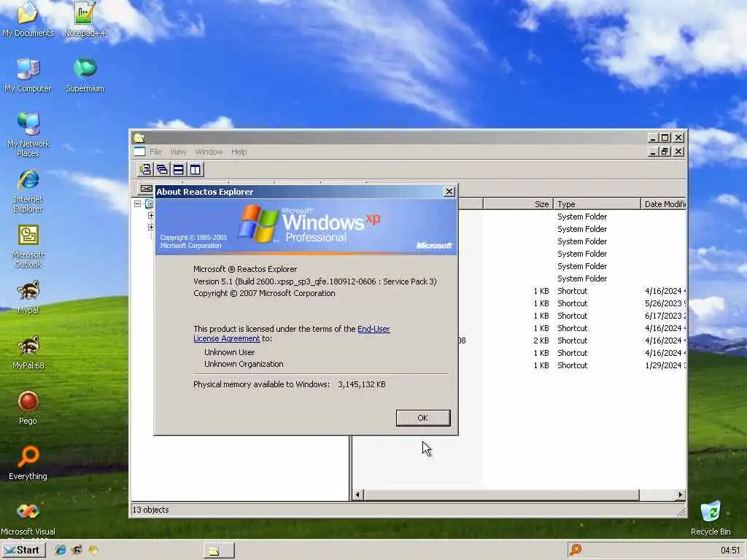
Task: Open the Window menu in Explorer
Action: tap(209, 152)
